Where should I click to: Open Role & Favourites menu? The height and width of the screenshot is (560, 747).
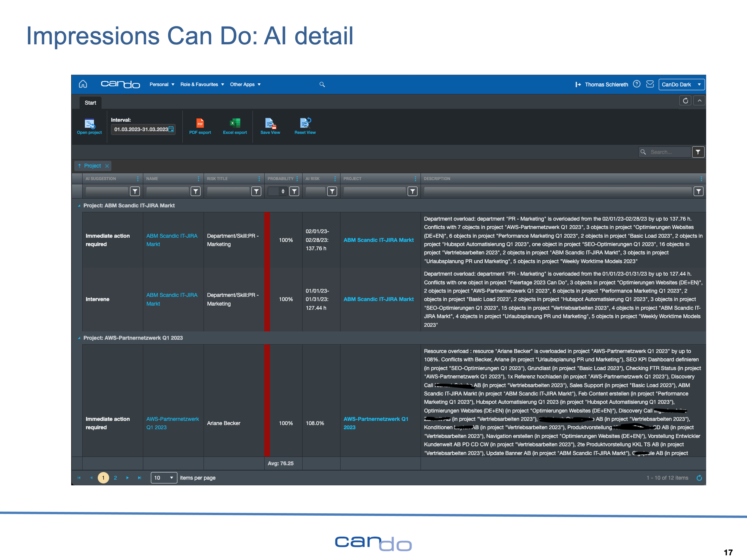[202, 84]
